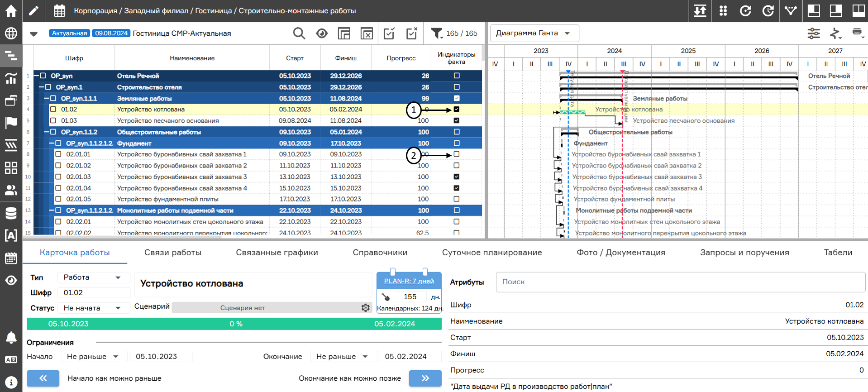This screenshot has height=392, width=868.
Task: Open the Gantt bars icon in sidebar
Action: coord(11,56)
